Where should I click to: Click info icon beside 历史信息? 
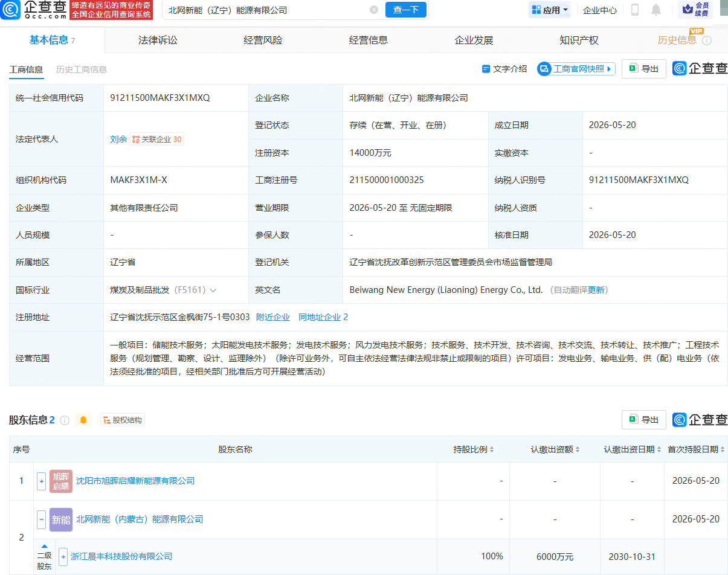pyautogui.click(x=706, y=40)
